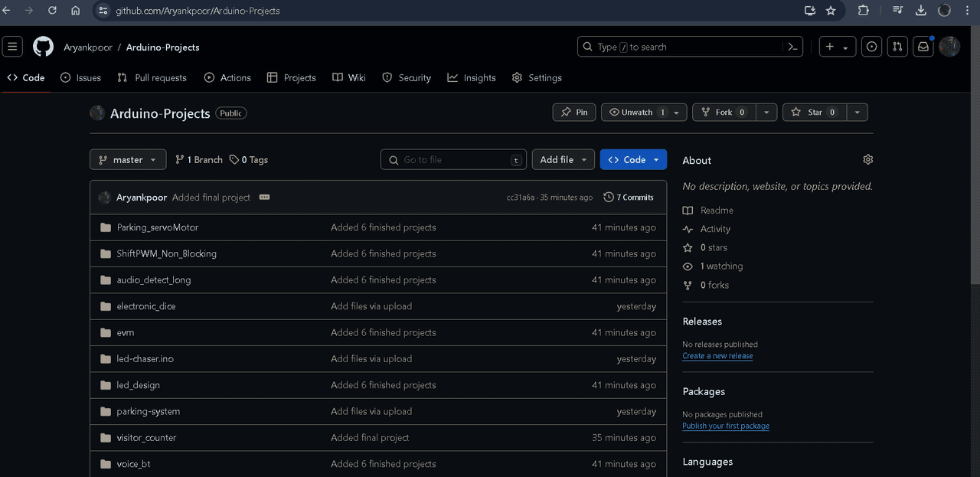This screenshot has width=980, height=477.
Task: Click the GitHub Octocat logo
Action: (x=43, y=47)
